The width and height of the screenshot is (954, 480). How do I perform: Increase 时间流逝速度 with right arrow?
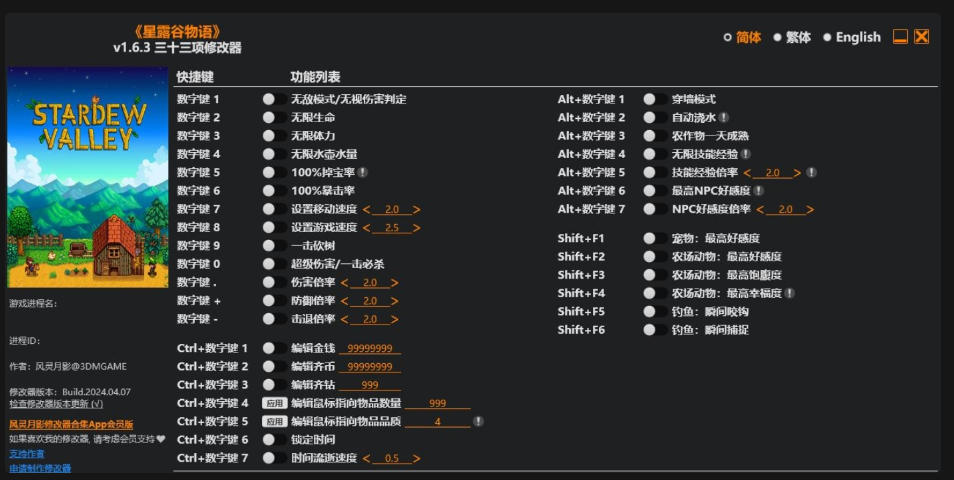pos(416,458)
